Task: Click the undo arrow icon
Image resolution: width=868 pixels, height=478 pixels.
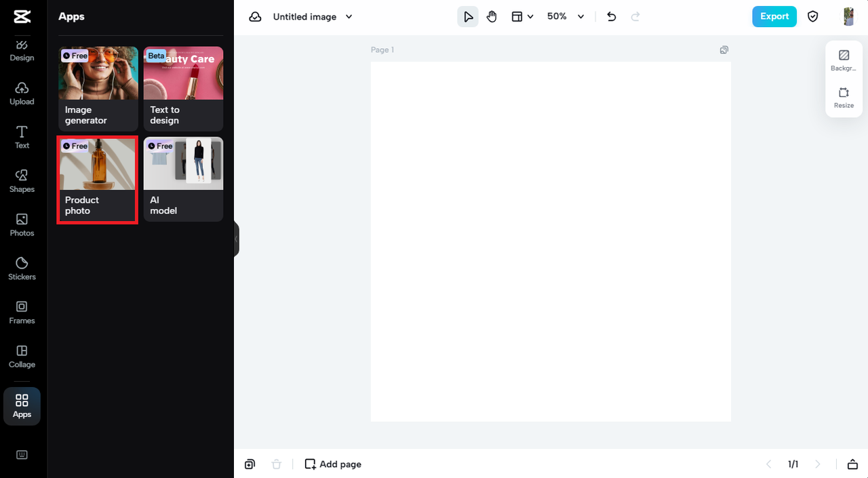Action: 612,16
